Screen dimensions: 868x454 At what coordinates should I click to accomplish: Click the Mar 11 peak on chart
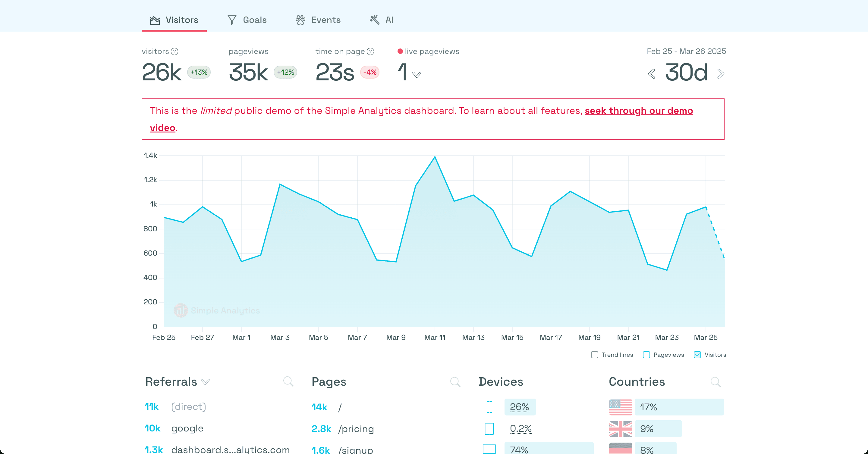435,157
